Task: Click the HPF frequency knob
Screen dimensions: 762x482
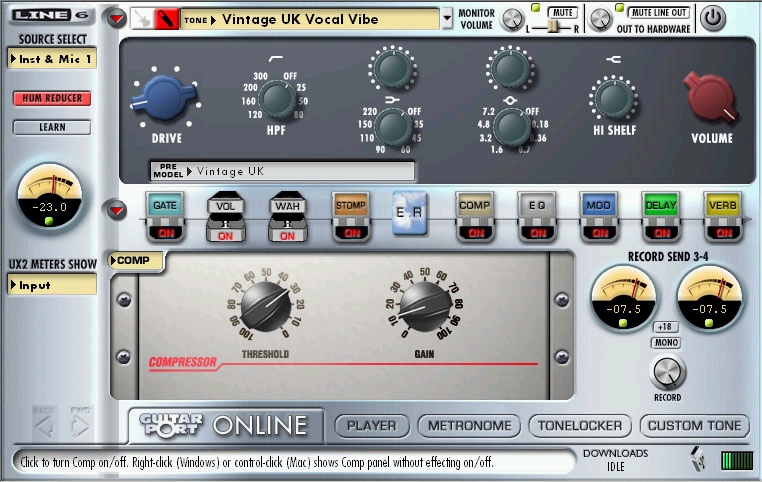Action: click(277, 99)
